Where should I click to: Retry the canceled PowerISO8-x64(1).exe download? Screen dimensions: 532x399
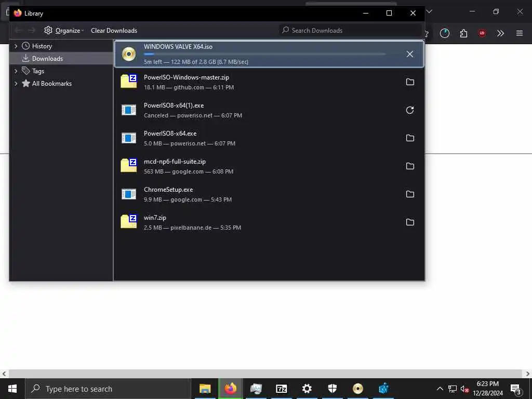(x=410, y=110)
